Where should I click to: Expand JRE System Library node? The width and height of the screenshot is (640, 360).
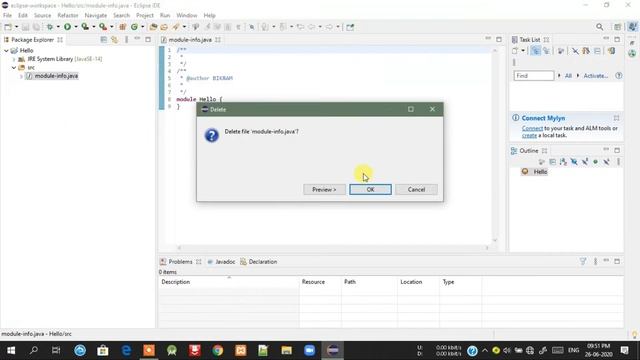point(14,59)
